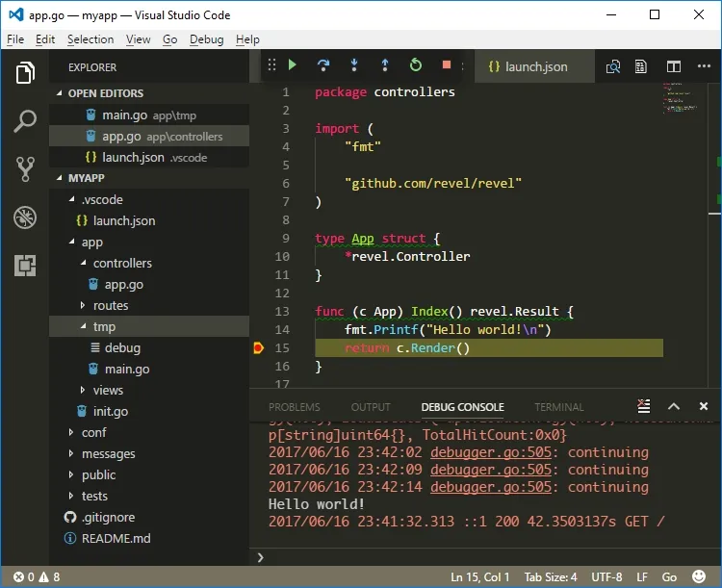The image size is (722, 588).
Task: Restart the debug session
Action: 416,65
